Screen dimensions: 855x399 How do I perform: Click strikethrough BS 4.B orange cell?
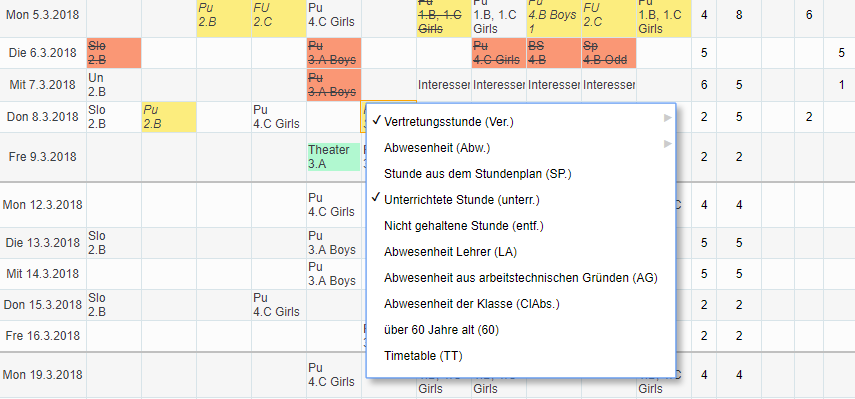coord(553,53)
